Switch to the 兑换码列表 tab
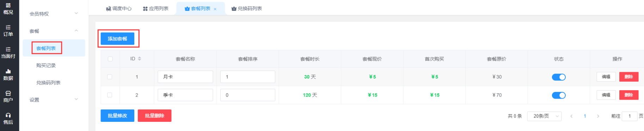Screen dimensions: 644x131 [x=247, y=8]
